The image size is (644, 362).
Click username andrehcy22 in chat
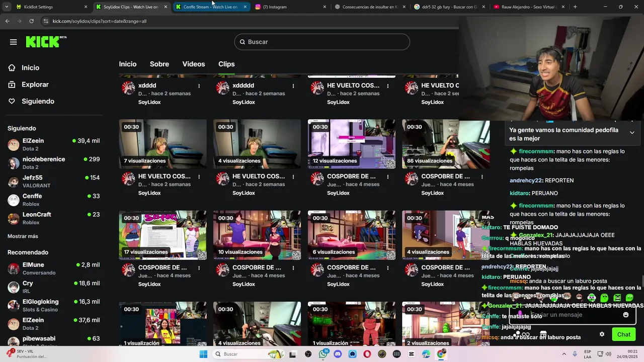point(526,180)
